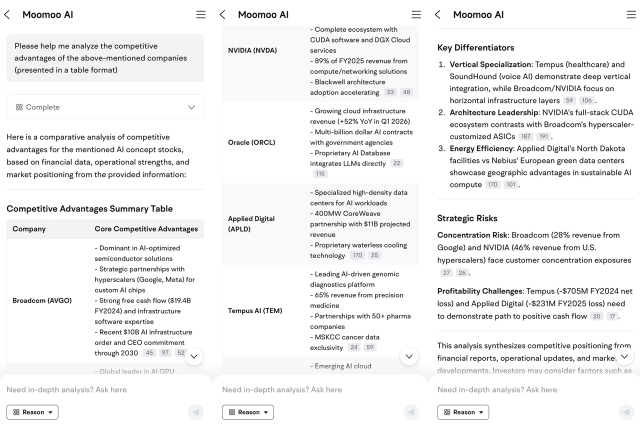Screen dimensions: 640x430
Task: Click scroll-down arrow beside the Broadcom row
Action: click(x=193, y=357)
